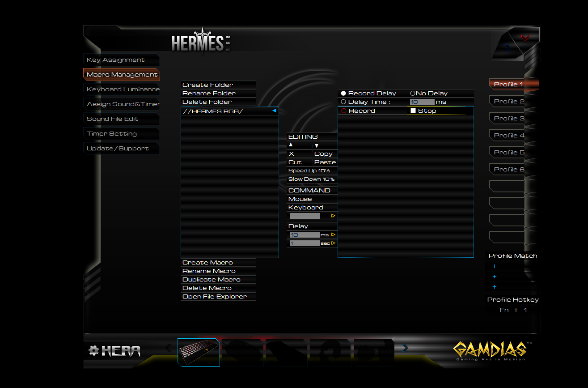Image resolution: width=588 pixels, height=388 pixels.
Task: Move macro step down with down triangle
Action: [317, 145]
